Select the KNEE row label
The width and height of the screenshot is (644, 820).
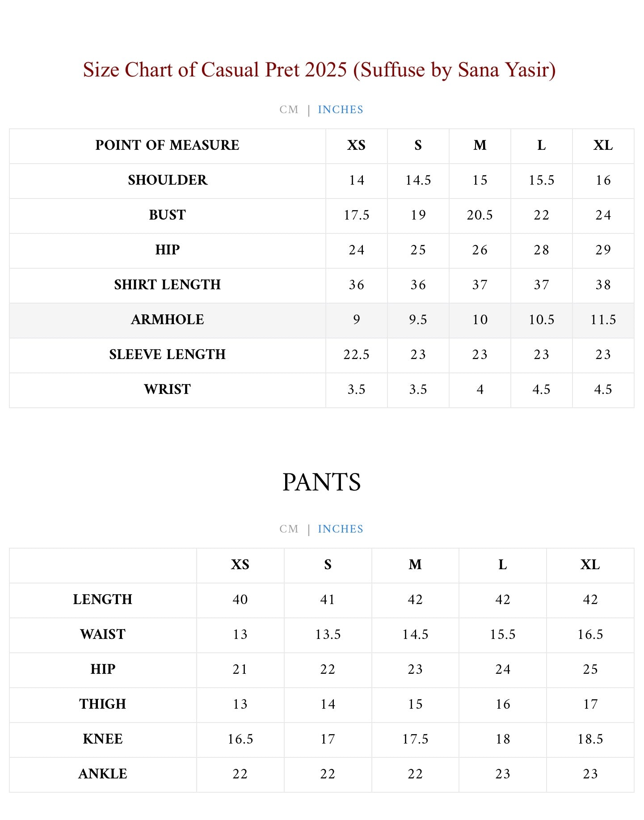coord(103,739)
